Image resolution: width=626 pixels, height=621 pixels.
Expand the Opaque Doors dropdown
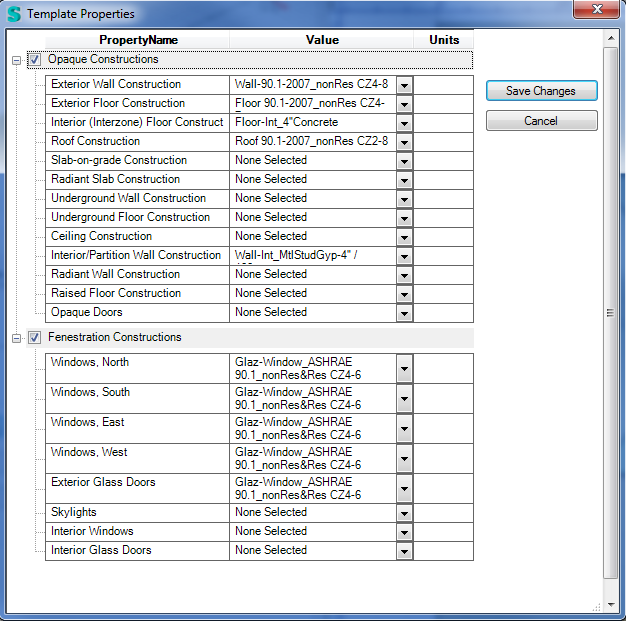(404, 313)
